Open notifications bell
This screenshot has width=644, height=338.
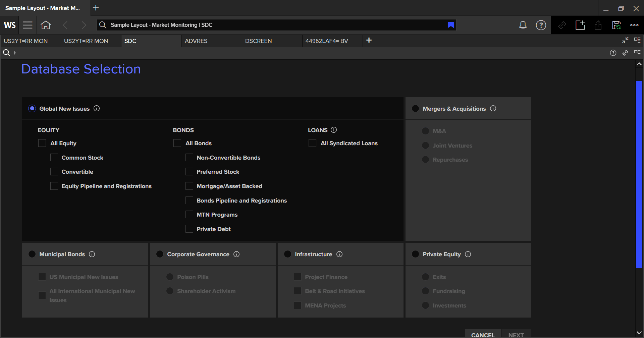pos(523,25)
